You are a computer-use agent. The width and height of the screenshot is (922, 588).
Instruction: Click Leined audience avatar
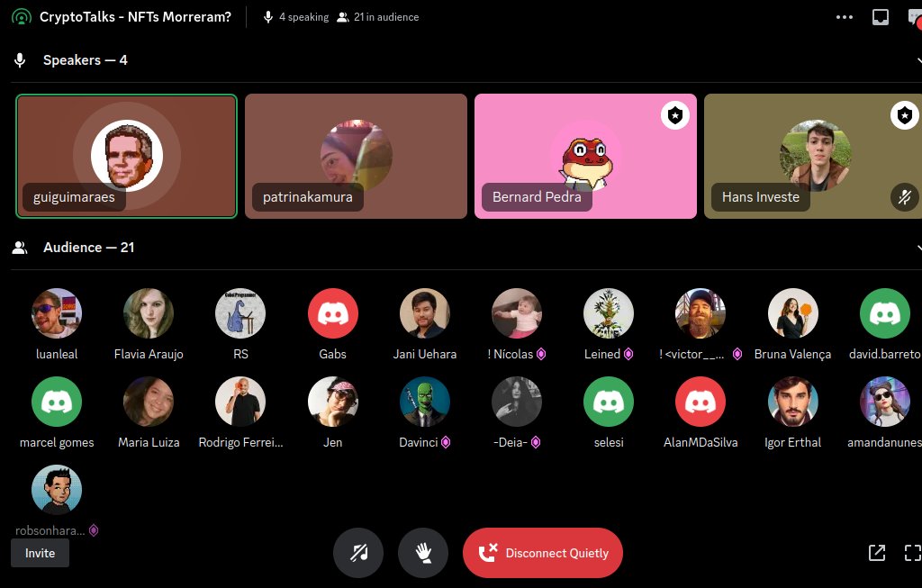(609, 313)
